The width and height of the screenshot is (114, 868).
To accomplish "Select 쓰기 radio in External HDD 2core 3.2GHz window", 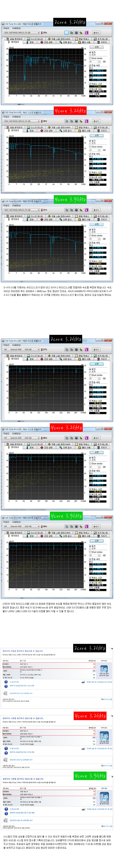I will pos(92,371).
